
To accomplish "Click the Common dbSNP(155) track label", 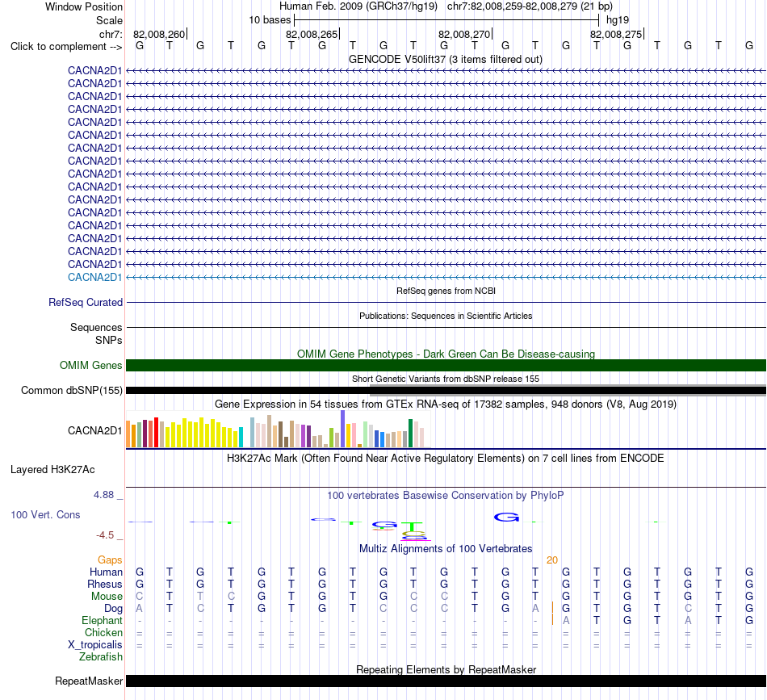I will [72, 390].
